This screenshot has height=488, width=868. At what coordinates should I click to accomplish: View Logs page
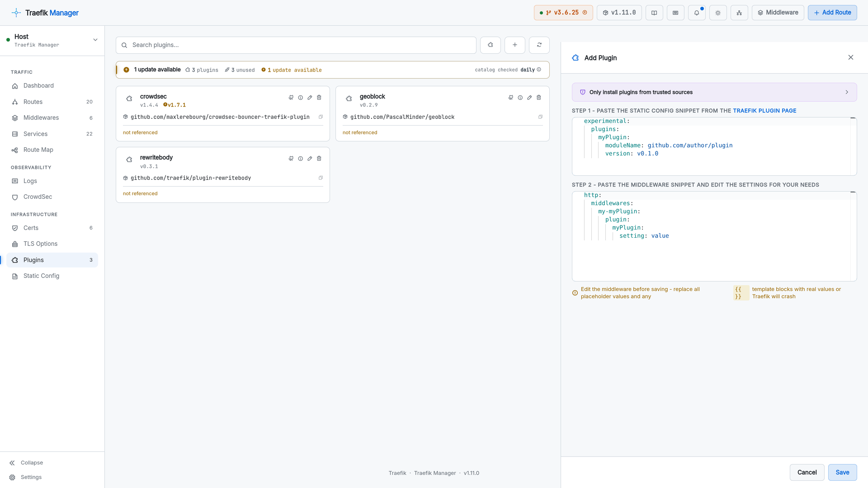pos(52,181)
